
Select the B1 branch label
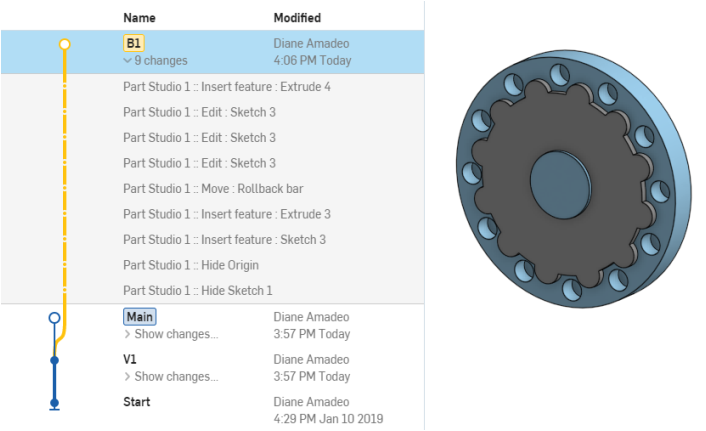point(134,43)
